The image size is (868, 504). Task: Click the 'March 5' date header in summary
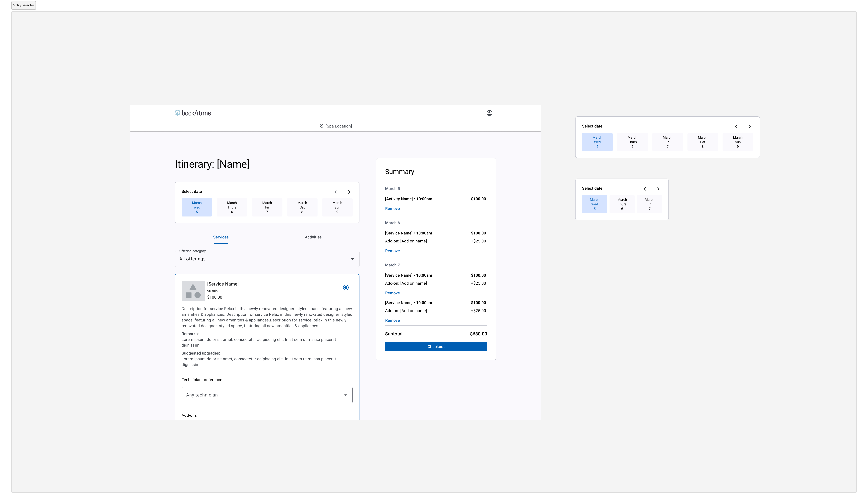coord(392,189)
